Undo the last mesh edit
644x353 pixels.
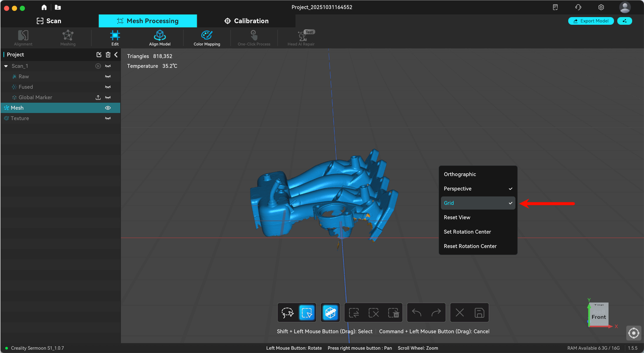tap(416, 312)
